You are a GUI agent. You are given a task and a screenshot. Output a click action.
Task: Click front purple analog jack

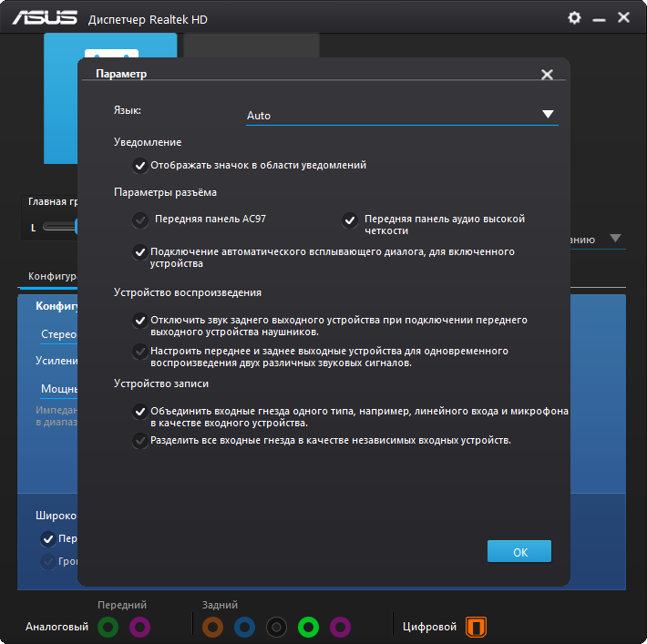click(140, 627)
